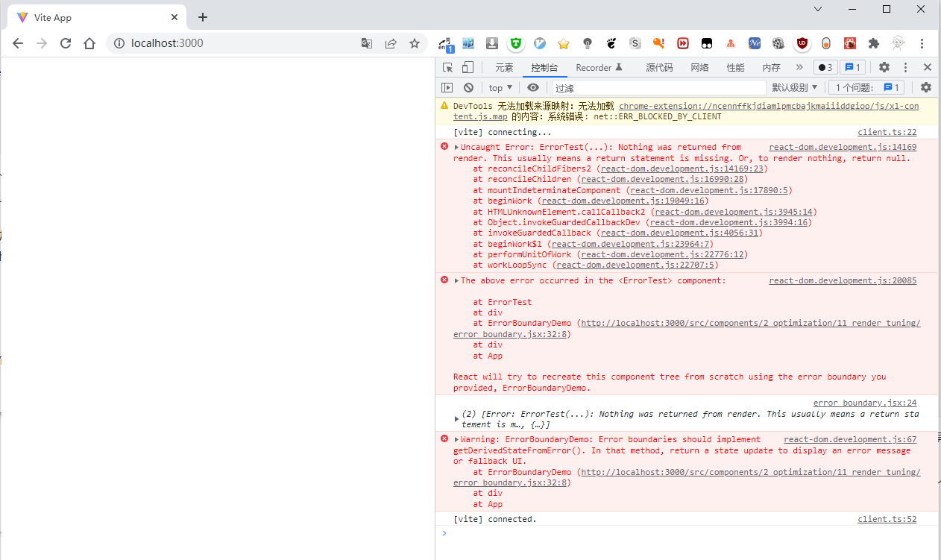Show more DevTools tabs with the chevron
The height and width of the screenshot is (560, 941).
[799, 67]
